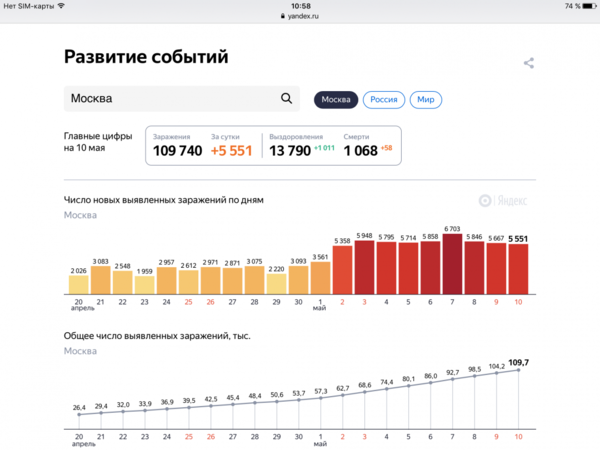Switch to the Мир tab
This screenshot has width=600, height=450.
point(426,99)
